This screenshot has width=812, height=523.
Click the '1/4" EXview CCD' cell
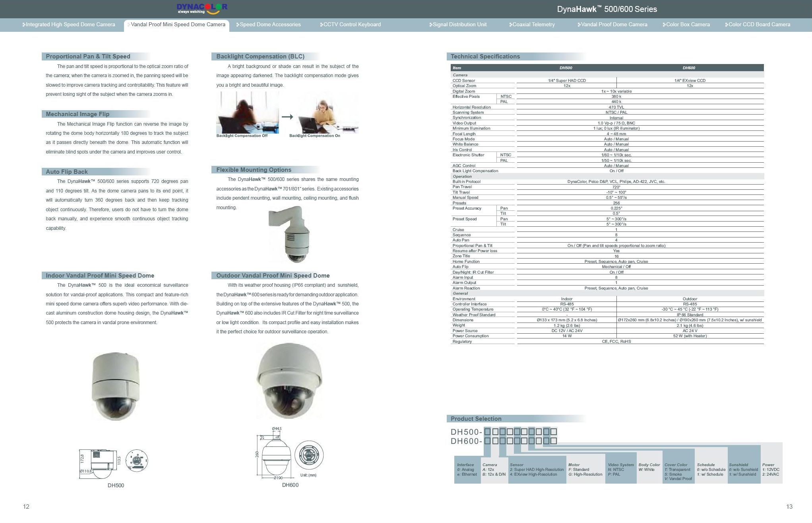point(690,81)
